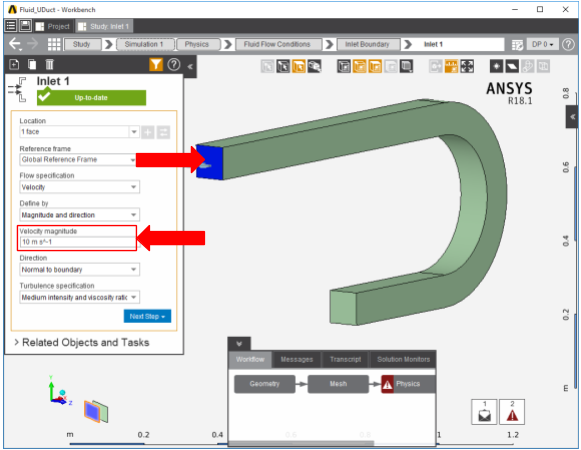
Task: Click the Physics workflow step with warning
Action: coord(408,384)
